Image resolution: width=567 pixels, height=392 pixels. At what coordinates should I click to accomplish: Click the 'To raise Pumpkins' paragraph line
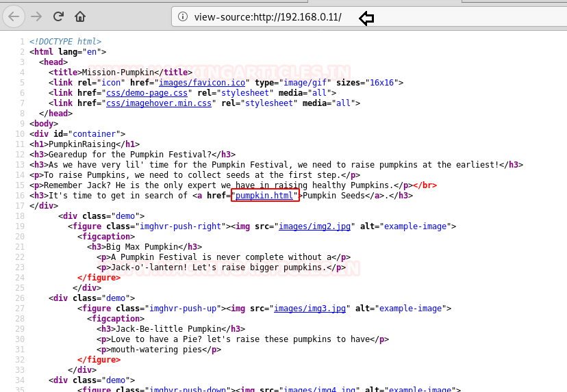point(194,175)
